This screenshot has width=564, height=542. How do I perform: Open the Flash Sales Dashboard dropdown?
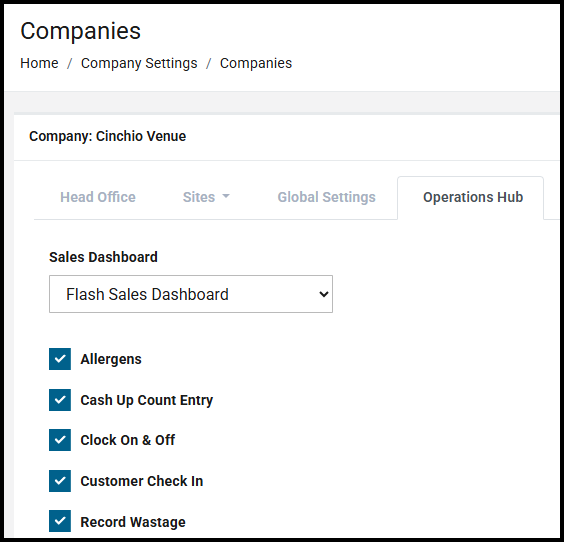[x=191, y=294]
